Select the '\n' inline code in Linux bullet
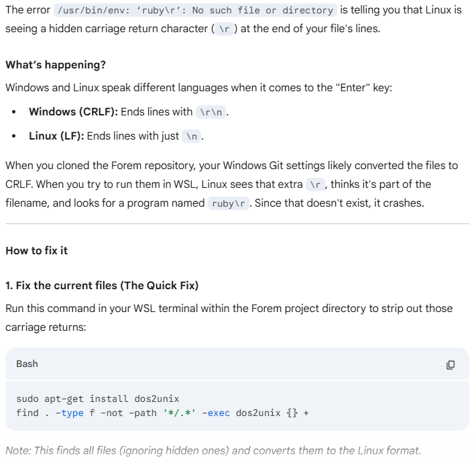The image size is (476, 463). (191, 136)
